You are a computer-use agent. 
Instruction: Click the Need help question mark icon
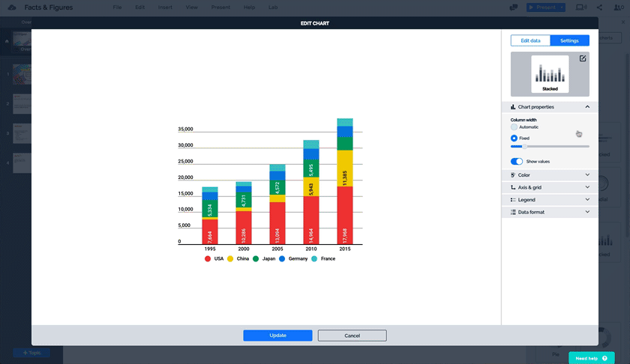604,358
